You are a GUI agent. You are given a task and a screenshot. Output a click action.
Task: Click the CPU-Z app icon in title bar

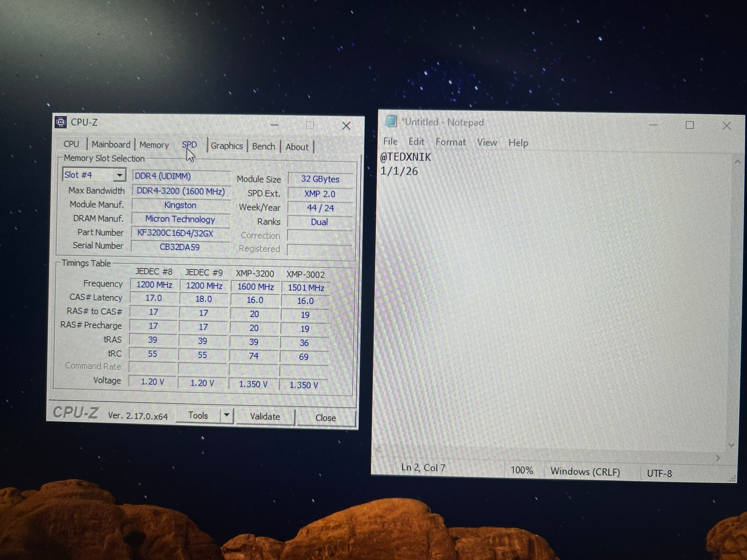(61, 122)
